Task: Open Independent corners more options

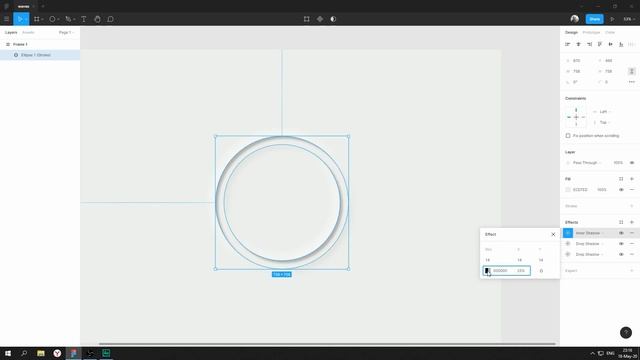Action: point(632,82)
